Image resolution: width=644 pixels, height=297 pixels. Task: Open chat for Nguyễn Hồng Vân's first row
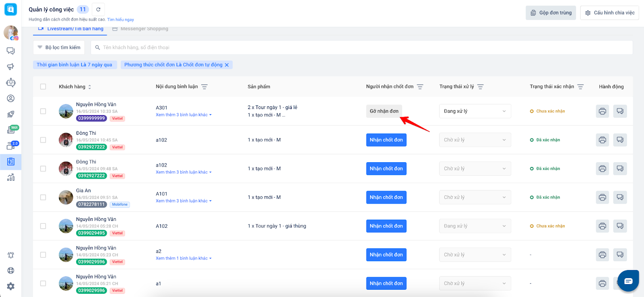(620, 111)
